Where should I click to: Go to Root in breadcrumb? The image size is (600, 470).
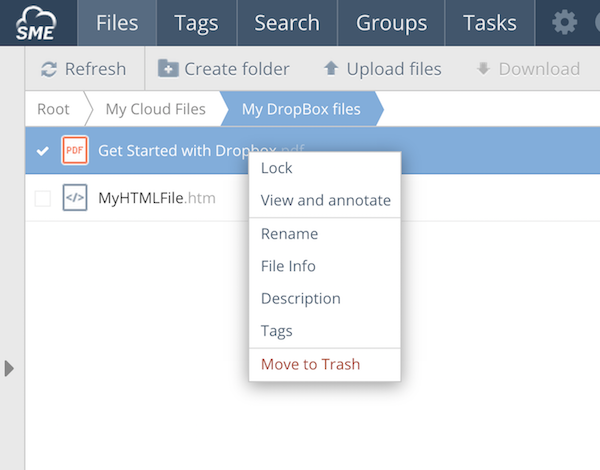pos(53,109)
